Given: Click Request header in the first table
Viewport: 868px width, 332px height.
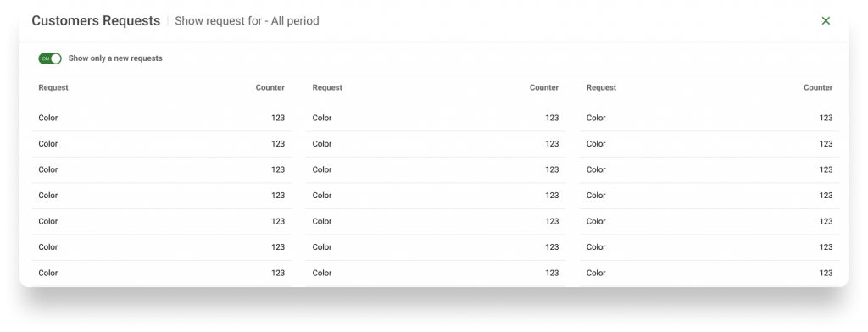Looking at the screenshot, I should [53, 87].
